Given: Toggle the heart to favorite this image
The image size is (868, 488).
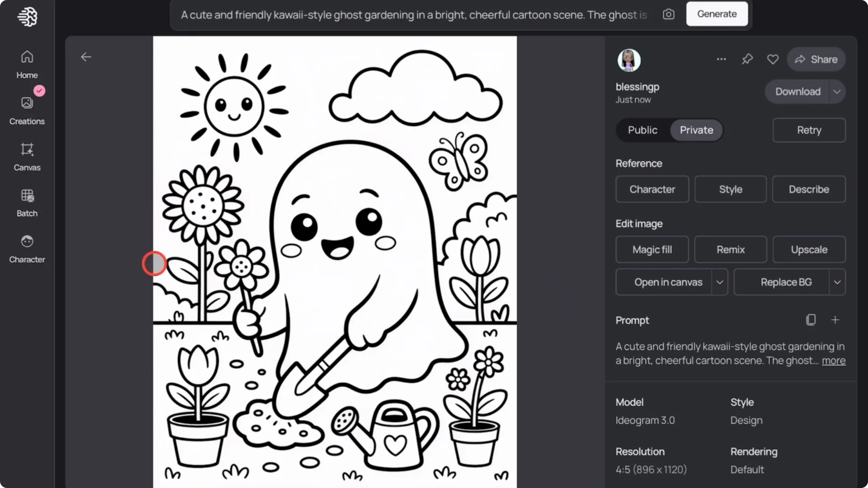Looking at the screenshot, I should [773, 59].
